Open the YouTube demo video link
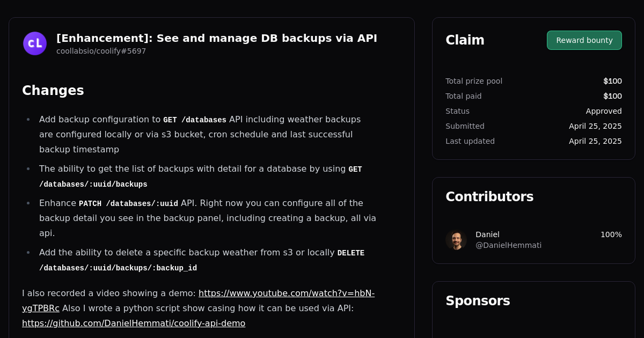644x338 pixels. [x=287, y=293]
